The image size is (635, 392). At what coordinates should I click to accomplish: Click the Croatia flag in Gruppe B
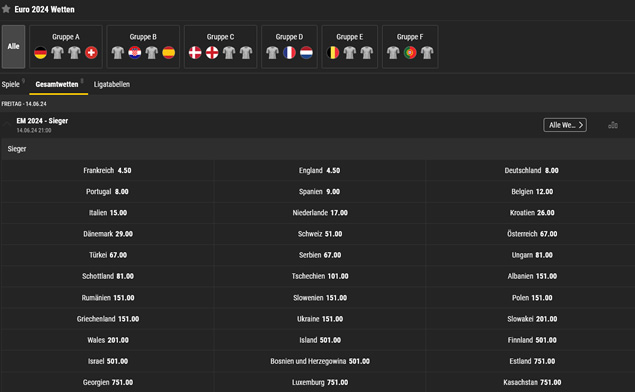(x=135, y=53)
